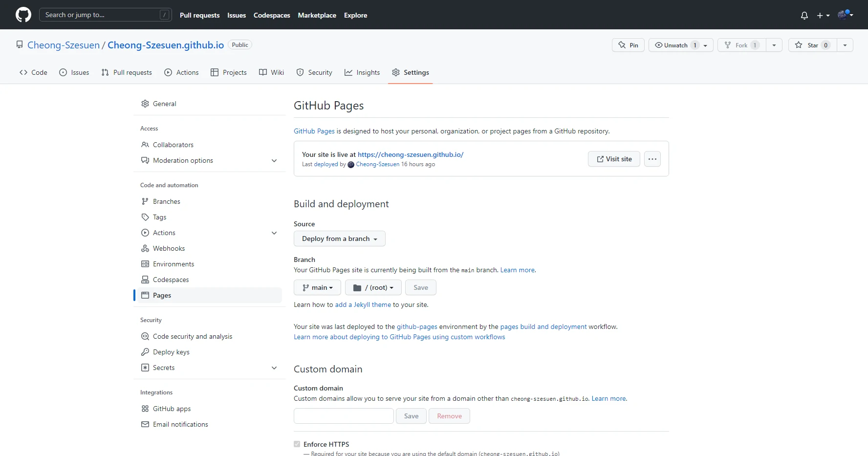Open the add a Jekyll theme link

[362, 304]
